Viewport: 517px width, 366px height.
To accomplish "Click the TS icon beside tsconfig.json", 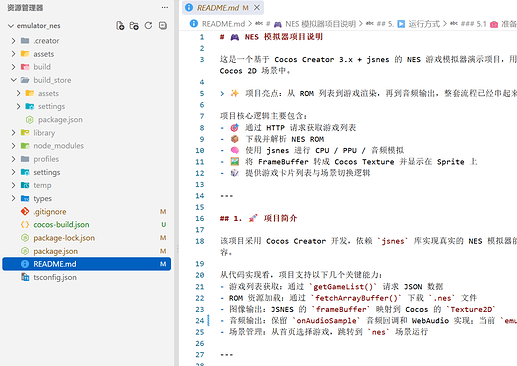I will pyautogui.click(x=25, y=277).
